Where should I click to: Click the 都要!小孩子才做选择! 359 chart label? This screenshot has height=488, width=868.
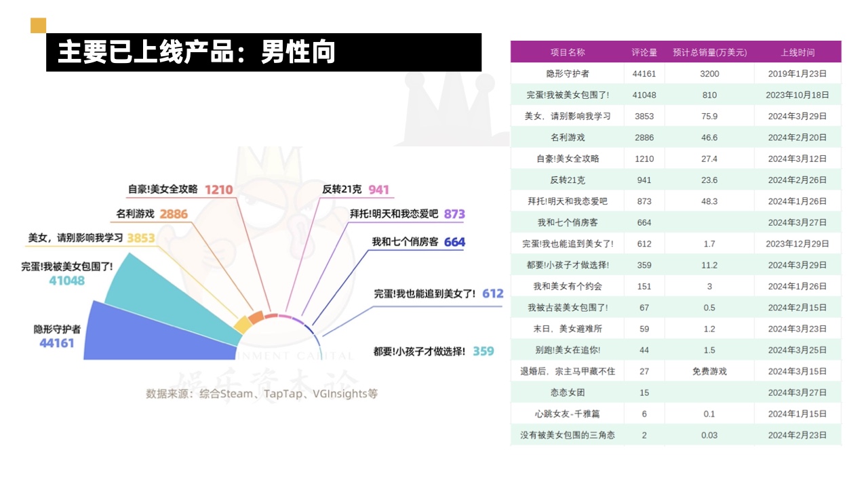433,351
